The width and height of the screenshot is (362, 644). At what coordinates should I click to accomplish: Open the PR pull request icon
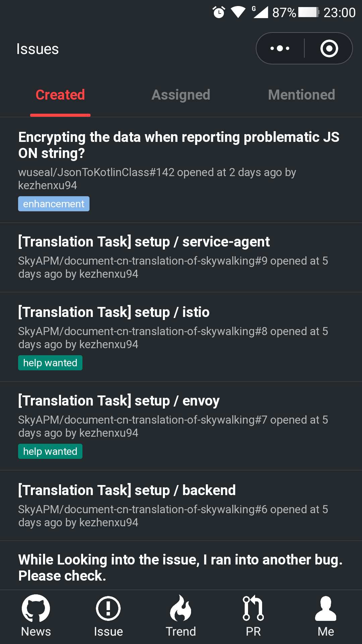point(253,608)
